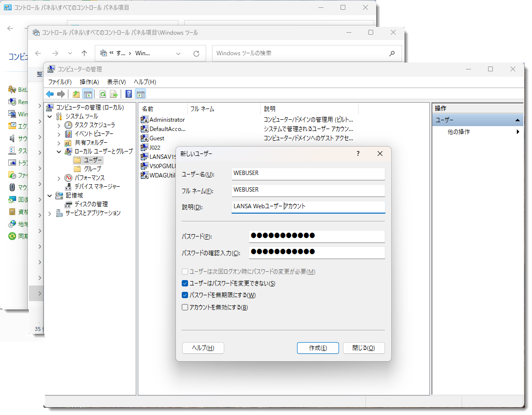Expand 他の操作 submenu arrow in actions pane

click(x=518, y=132)
